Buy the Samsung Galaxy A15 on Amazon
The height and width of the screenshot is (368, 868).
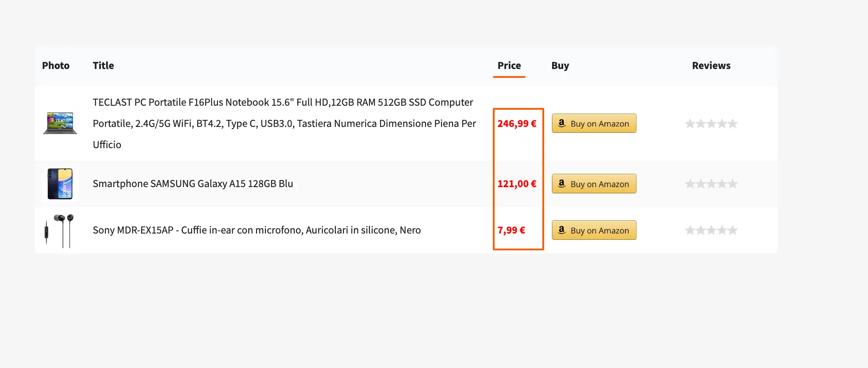point(594,184)
